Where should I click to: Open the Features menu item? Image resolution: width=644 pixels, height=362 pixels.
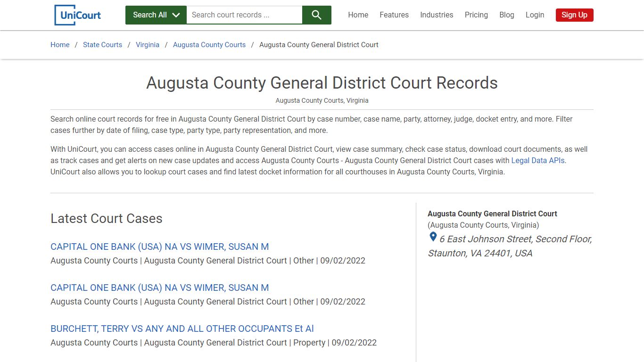point(394,15)
